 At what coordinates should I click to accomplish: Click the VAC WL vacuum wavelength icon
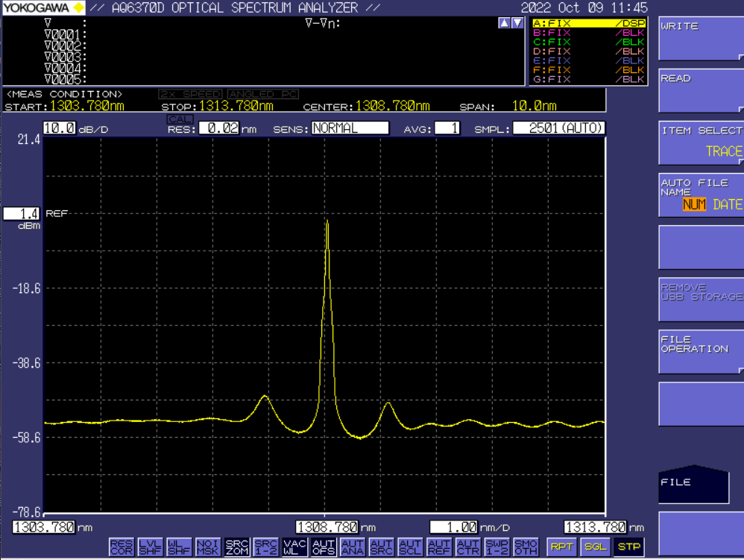click(x=294, y=547)
